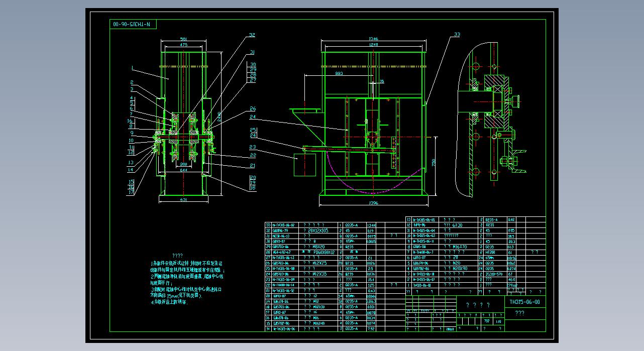Select the 631 dimension below left view
The width and height of the screenshot is (644, 351).
(183, 200)
